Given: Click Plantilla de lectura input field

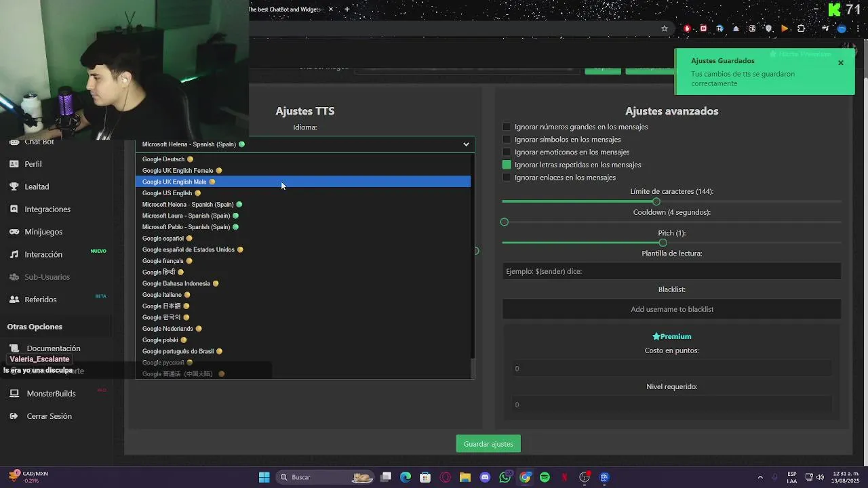Looking at the screenshot, I should point(671,271).
